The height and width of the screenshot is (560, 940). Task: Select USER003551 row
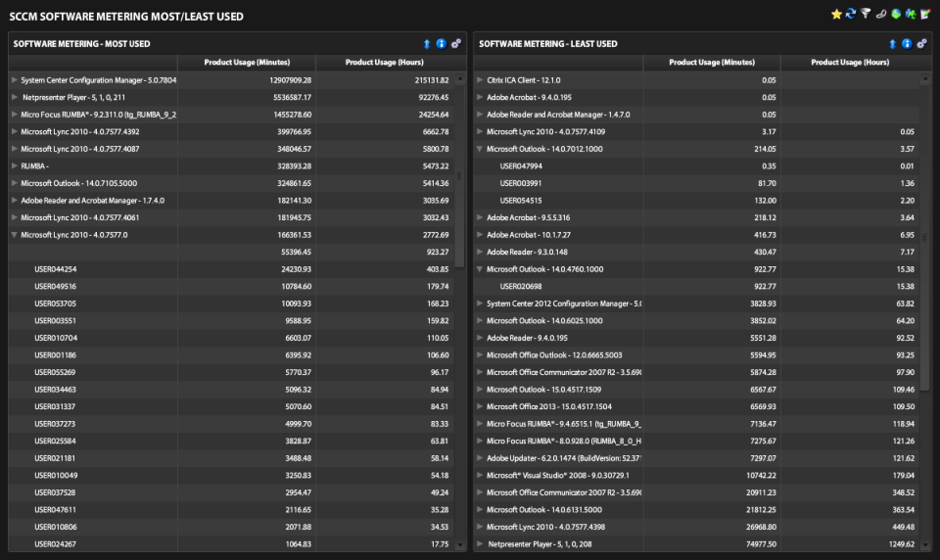point(232,321)
